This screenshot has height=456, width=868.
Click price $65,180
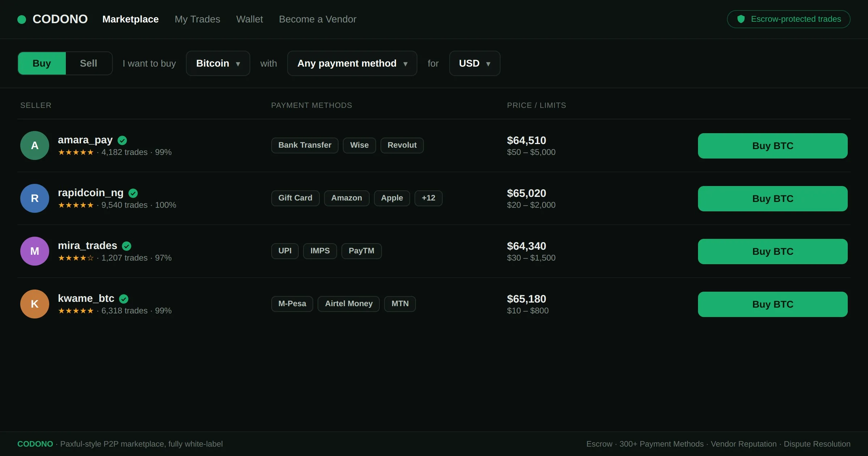pyautogui.click(x=527, y=299)
